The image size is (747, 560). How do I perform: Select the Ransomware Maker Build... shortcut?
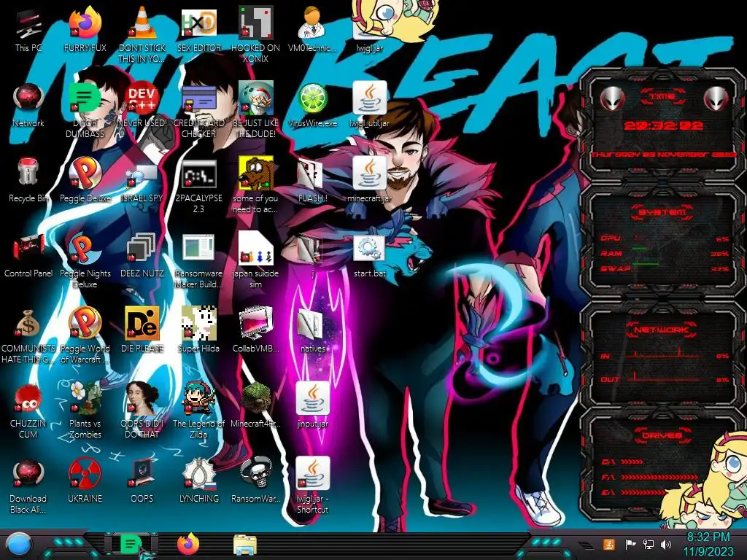coord(199,260)
